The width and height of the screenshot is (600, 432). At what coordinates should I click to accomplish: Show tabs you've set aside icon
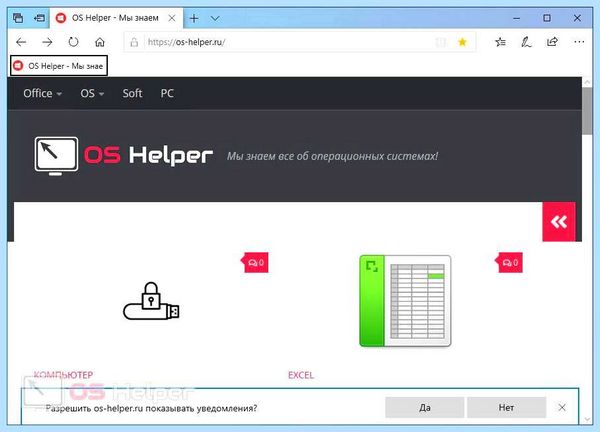[x=18, y=18]
